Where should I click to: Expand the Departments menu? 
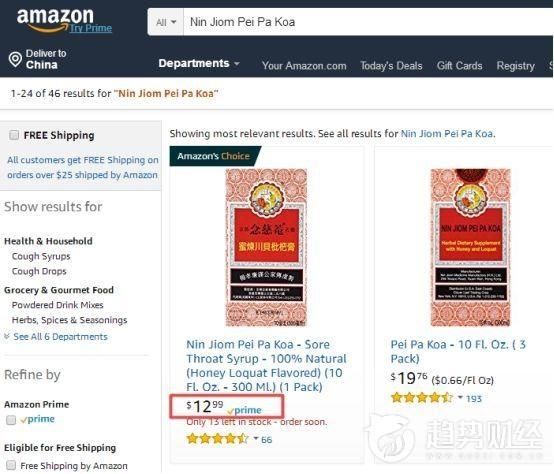tap(199, 63)
